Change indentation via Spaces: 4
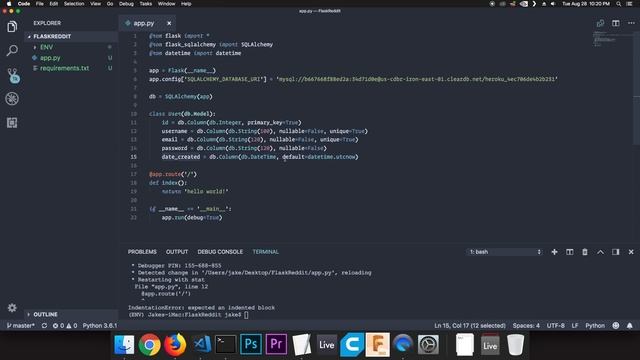Viewport: 640px width, 360px height. tap(526, 326)
